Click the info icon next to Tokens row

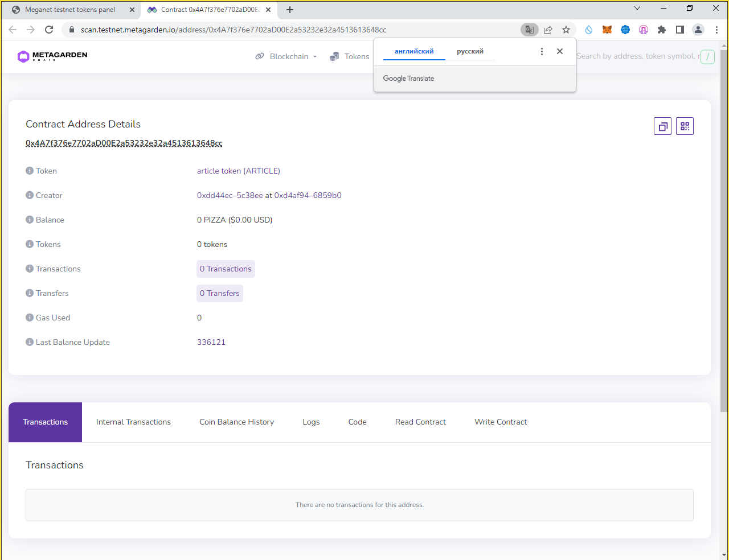[30, 244]
